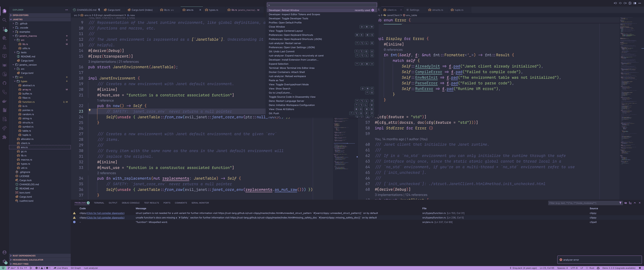
Task: Open Run and Debug view
Action: point(4,38)
